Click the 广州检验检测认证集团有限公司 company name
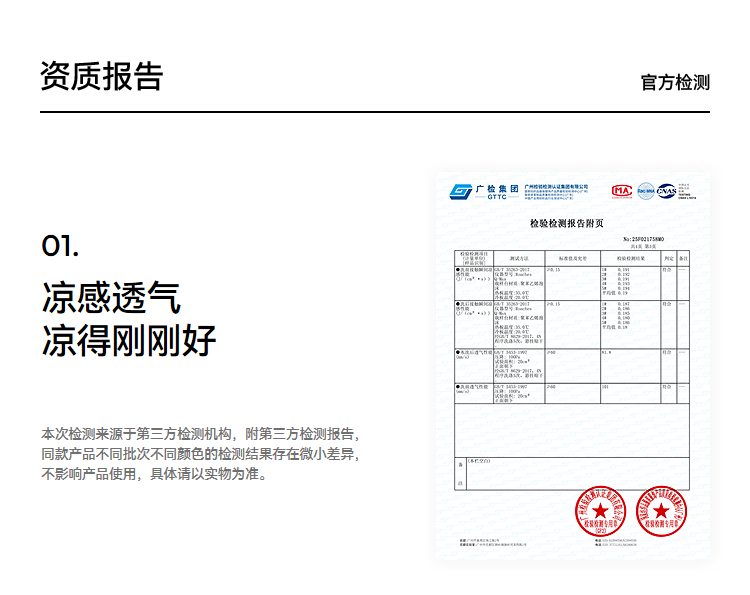The image size is (750, 595). [x=556, y=187]
